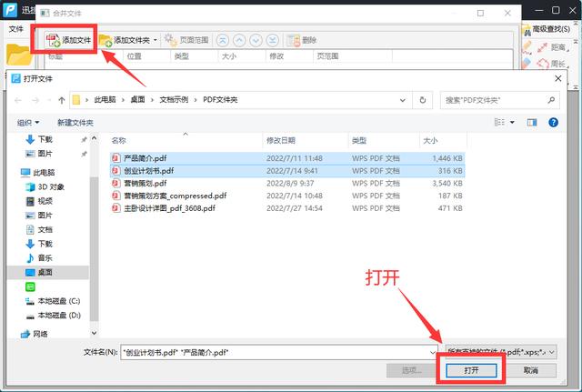
Task: Click the change view layout icon
Action: tap(499, 122)
